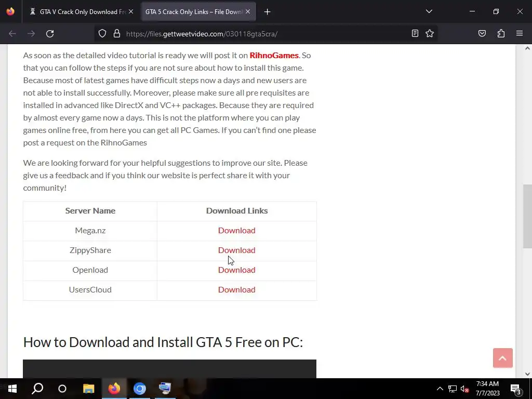Open the computer app taskbar icon
This screenshot has height=399, width=532.
tap(165, 389)
